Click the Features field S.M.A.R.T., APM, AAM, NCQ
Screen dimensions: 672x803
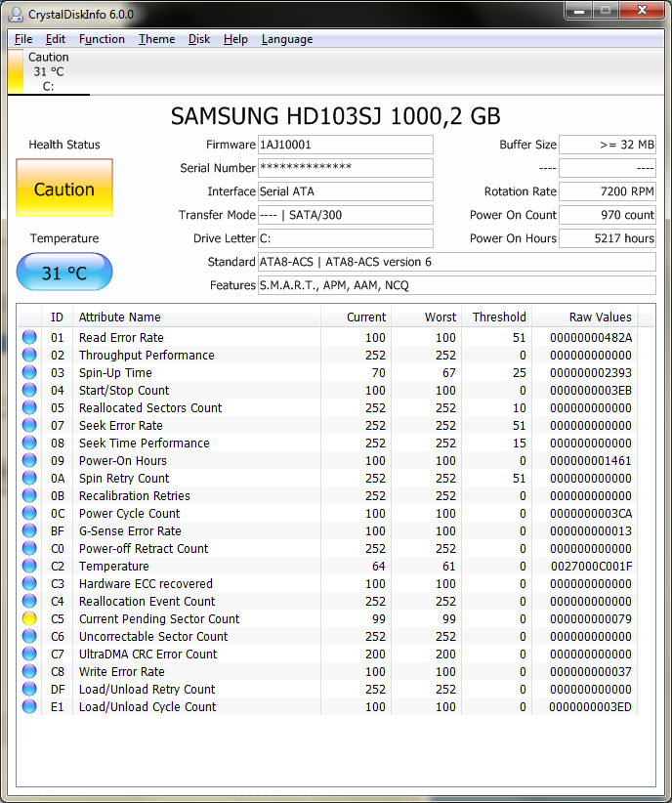[457, 286]
